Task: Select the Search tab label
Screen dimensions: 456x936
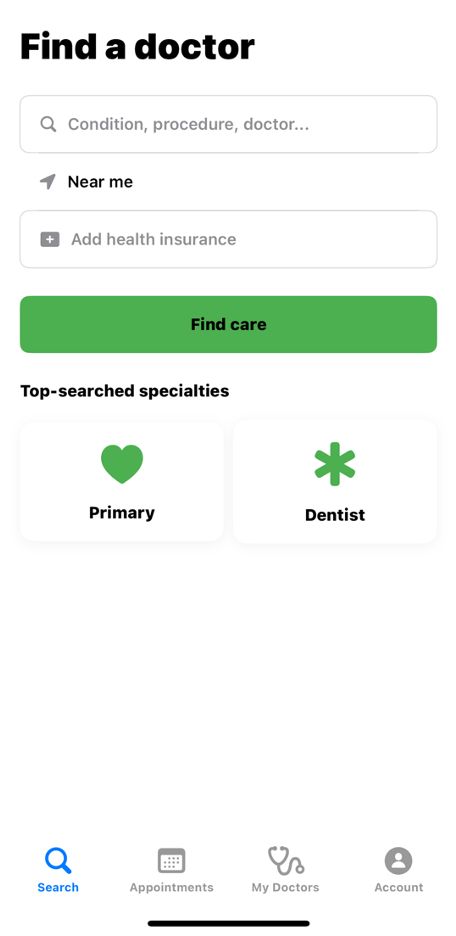Action: (58, 888)
